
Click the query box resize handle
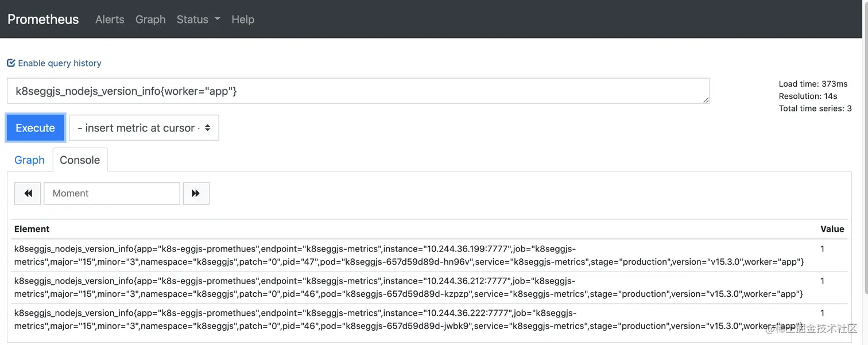(x=706, y=100)
